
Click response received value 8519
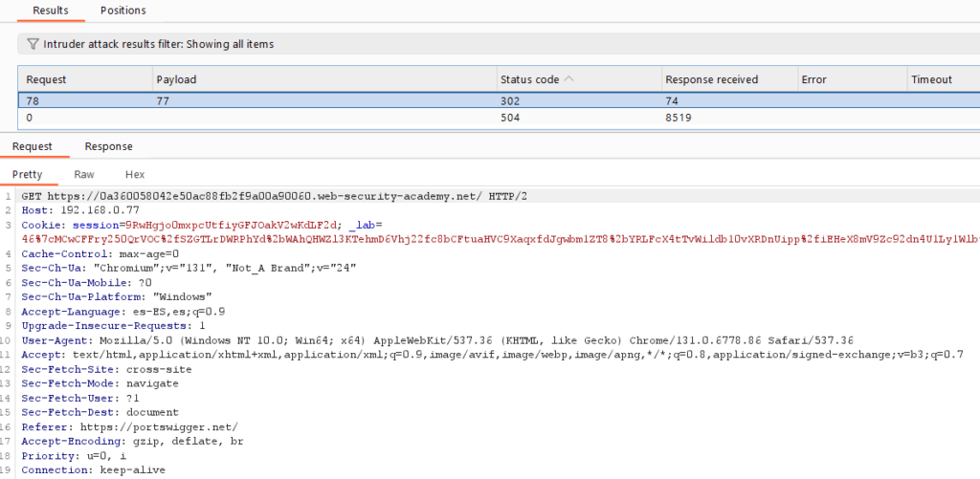679,117
